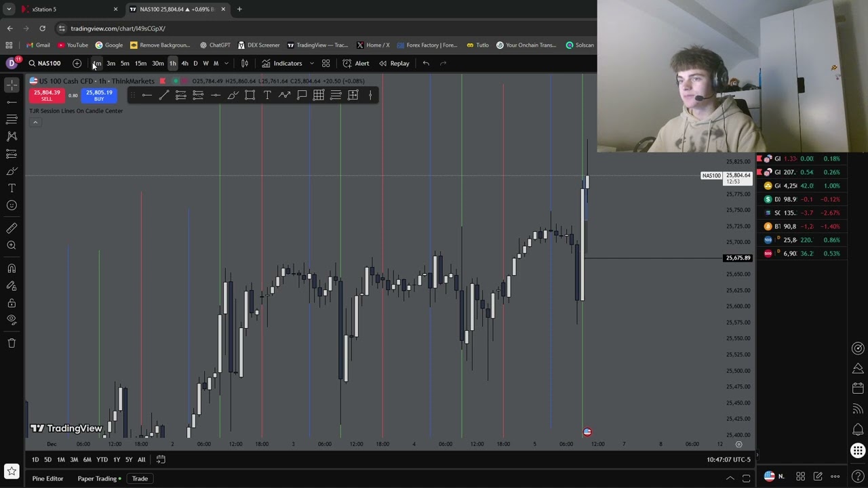Expand the bottom panel chevron
This screenshot has width=868, height=488.
730,479
